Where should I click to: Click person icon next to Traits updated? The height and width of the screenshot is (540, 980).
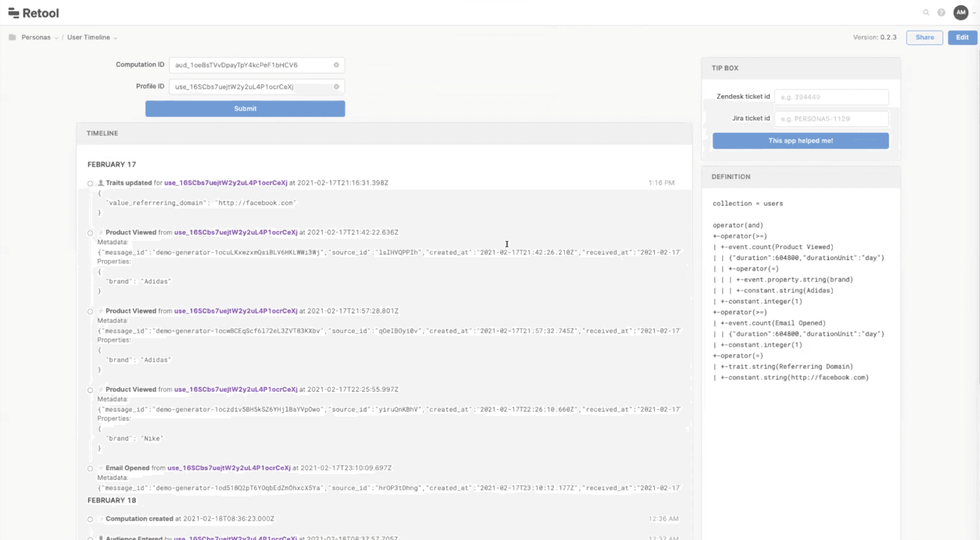pyautogui.click(x=101, y=183)
